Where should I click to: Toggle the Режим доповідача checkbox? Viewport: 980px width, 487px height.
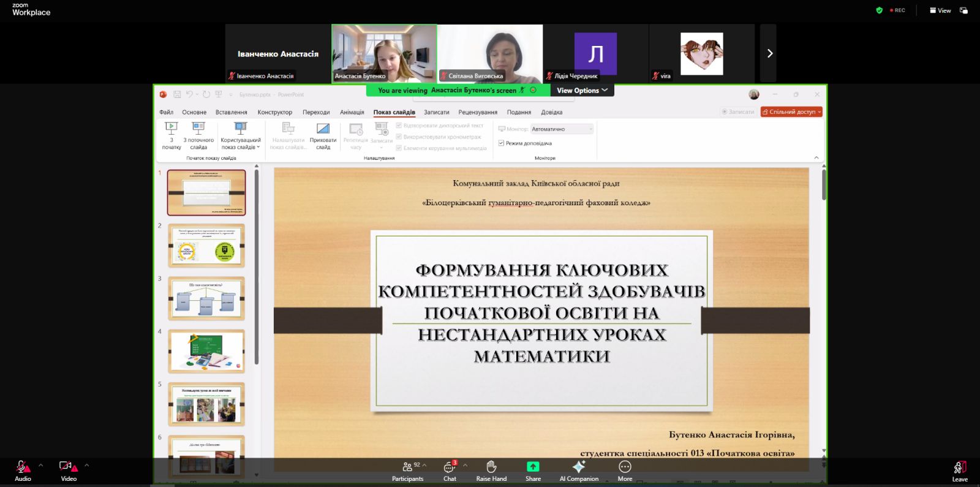pyautogui.click(x=501, y=143)
